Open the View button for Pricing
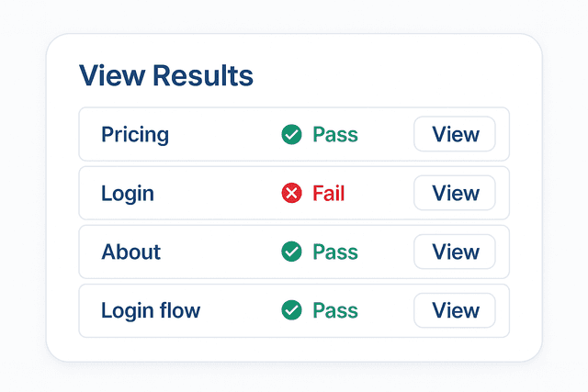 click(455, 135)
